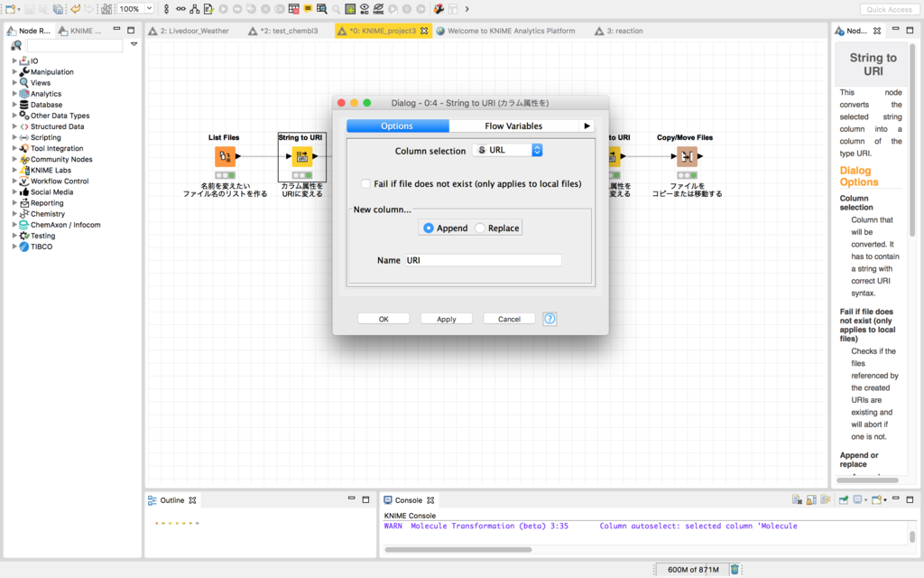The width and height of the screenshot is (924, 578).
Task: Click the Social Media thumbs-up icon
Action: coord(24,191)
